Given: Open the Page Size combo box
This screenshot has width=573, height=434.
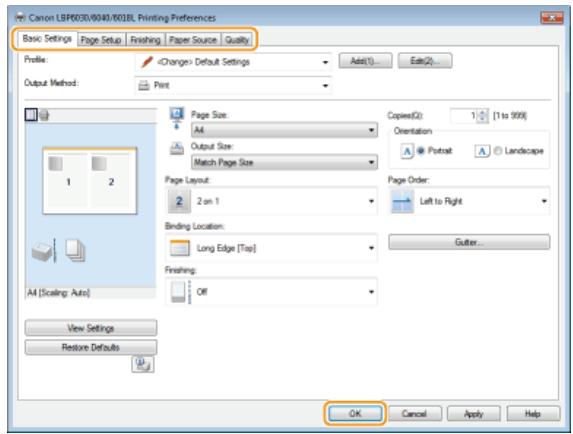Looking at the screenshot, I should (284, 130).
